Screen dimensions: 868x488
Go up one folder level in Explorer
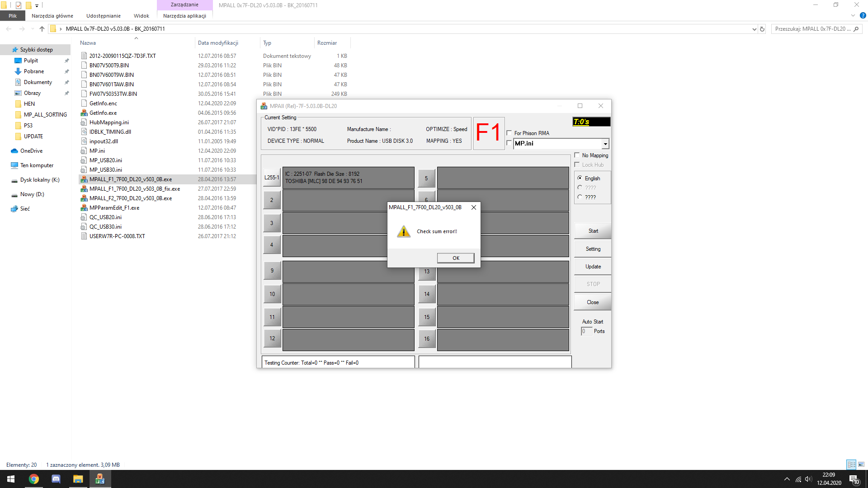click(42, 29)
